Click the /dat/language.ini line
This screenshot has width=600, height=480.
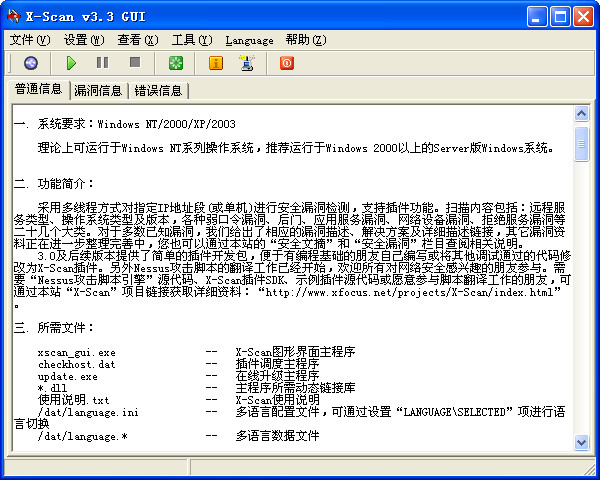(88, 412)
